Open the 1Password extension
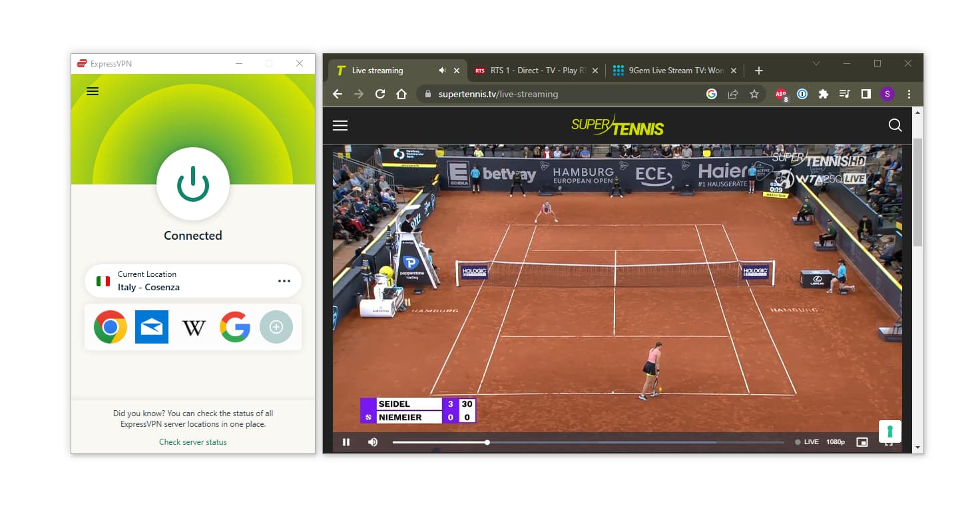Viewport: 980px width, 516px height. [x=802, y=94]
